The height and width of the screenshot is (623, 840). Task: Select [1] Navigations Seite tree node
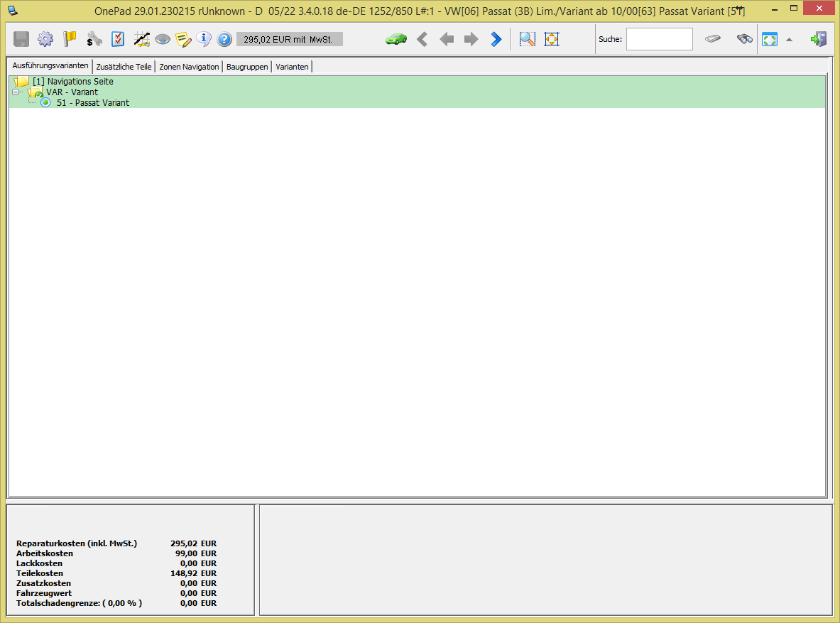tap(73, 82)
